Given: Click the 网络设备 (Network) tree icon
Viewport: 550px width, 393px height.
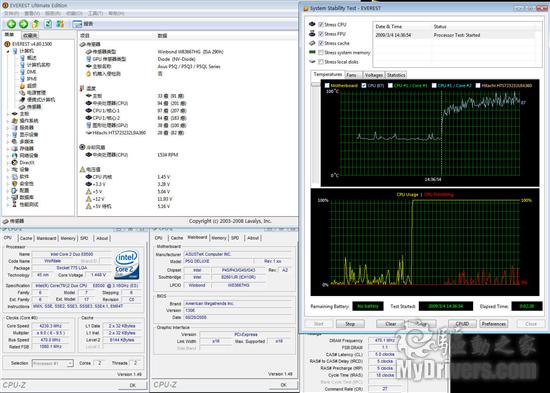Looking at the screenshot, I should [14, 155].
